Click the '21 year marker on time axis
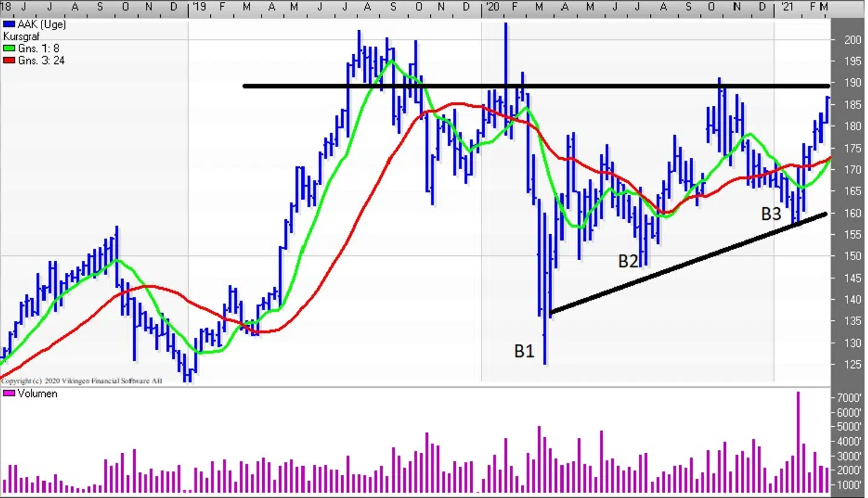 785,7
